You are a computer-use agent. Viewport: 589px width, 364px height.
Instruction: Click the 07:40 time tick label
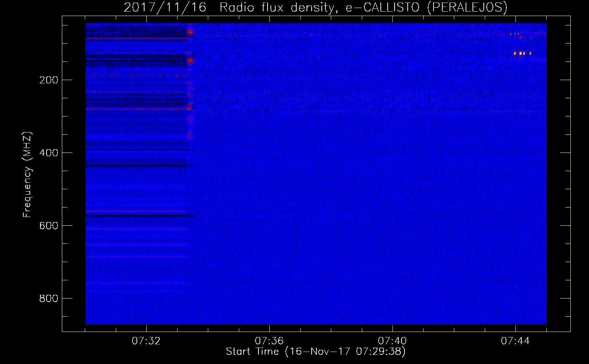[392, 341]
